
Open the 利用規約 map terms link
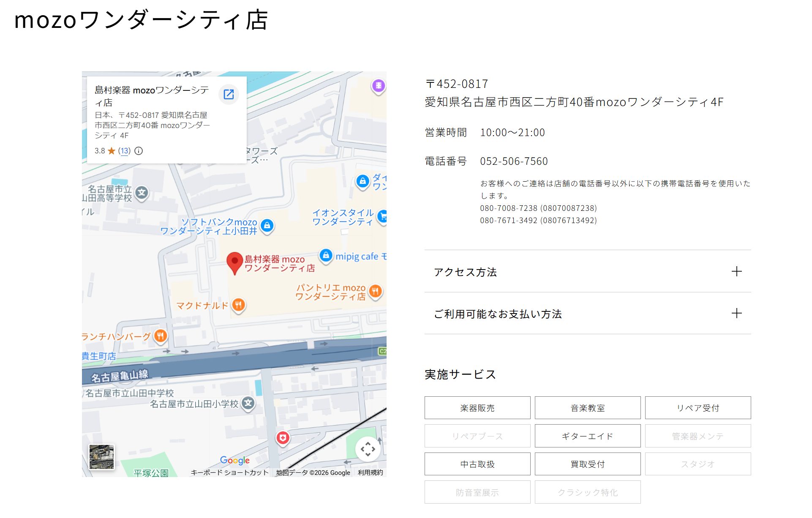tap(370, 472)
